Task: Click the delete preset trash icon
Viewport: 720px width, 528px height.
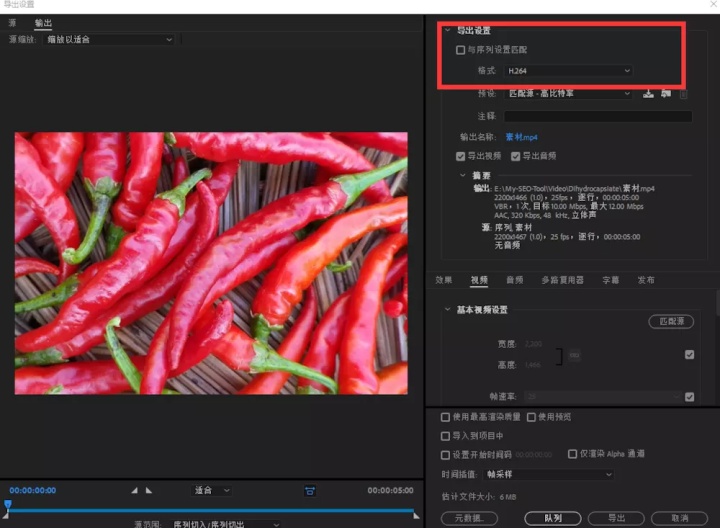Action: pyautogui.click(x=683, y=94)
